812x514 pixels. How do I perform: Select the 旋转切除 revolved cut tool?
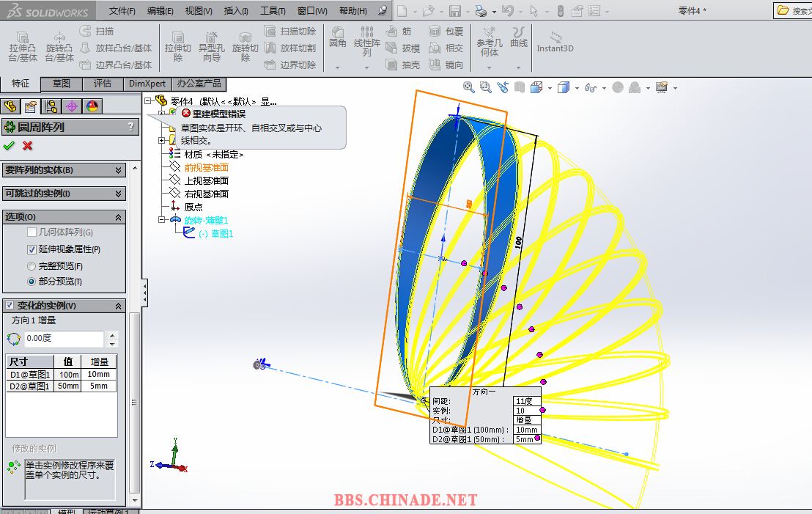point(246,45)
